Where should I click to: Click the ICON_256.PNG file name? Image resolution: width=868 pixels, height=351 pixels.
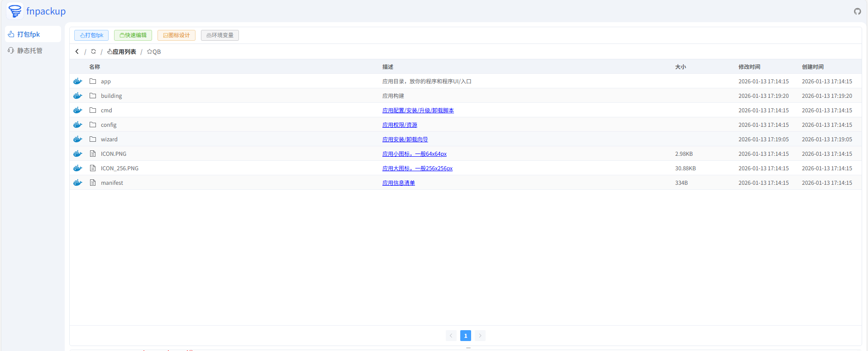click(119, 168)
